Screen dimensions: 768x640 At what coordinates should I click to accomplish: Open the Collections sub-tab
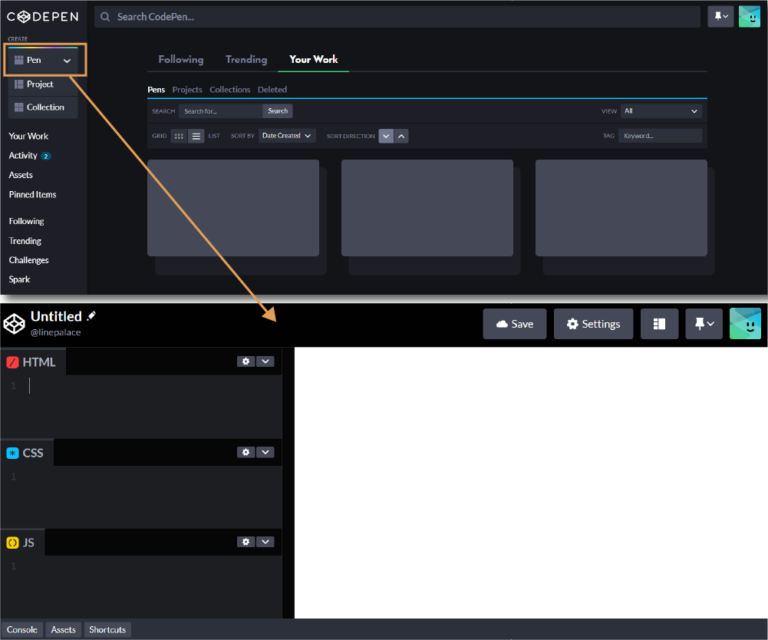coord(230,90)
